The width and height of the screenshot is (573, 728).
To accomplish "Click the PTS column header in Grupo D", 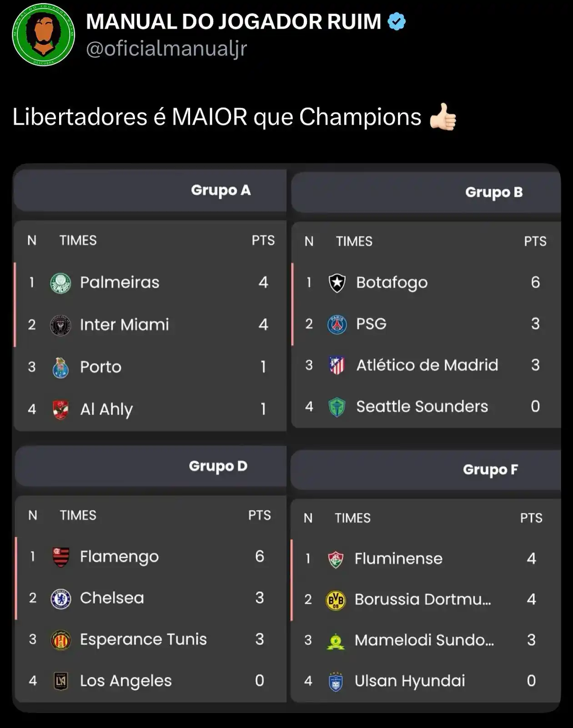I will (259, 515).
